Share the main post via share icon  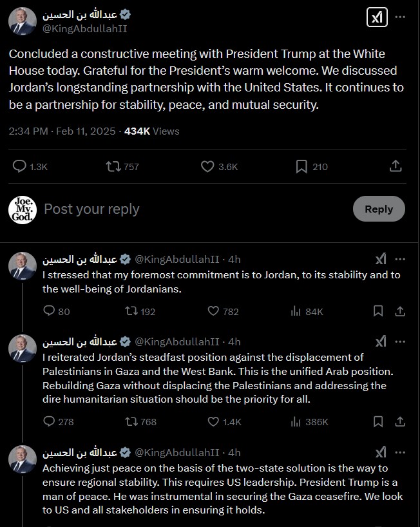coord(396,166)
